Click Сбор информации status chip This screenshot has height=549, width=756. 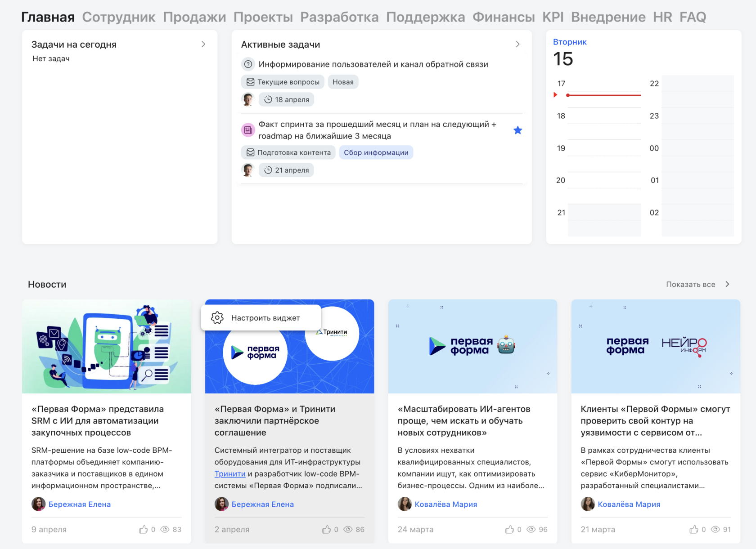coord(376,152)
